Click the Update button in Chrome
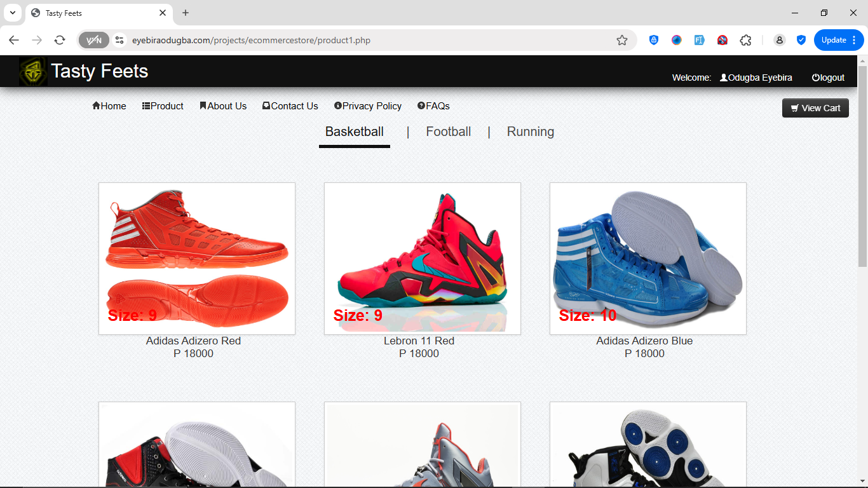 click(x=839, y=40)
